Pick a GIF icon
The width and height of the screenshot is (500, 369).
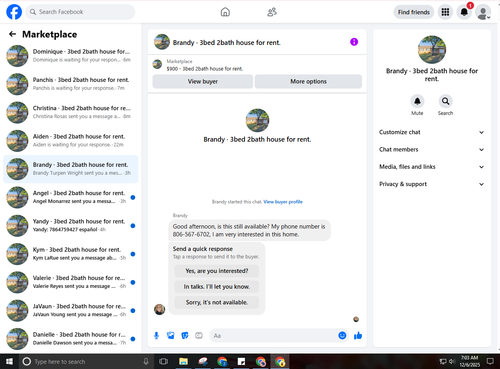pos(199,335)
